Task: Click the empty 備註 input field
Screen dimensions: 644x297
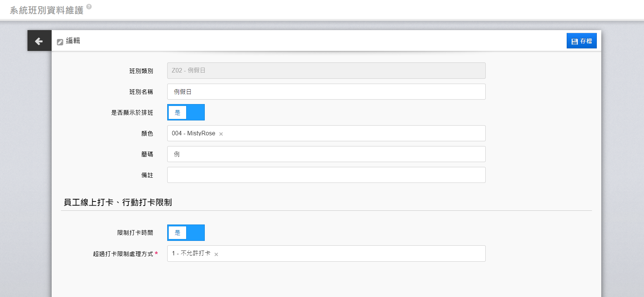Action: coord(326,175)
